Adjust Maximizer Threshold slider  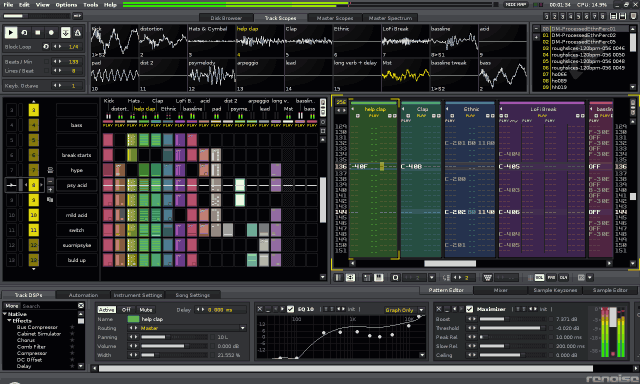[x=514, y=328]
